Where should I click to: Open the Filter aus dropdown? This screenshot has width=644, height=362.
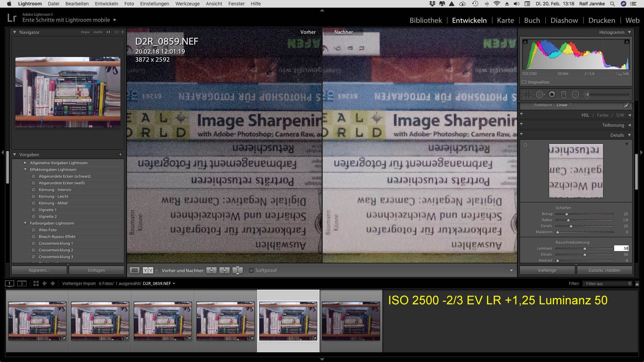(x=607, y=284)
